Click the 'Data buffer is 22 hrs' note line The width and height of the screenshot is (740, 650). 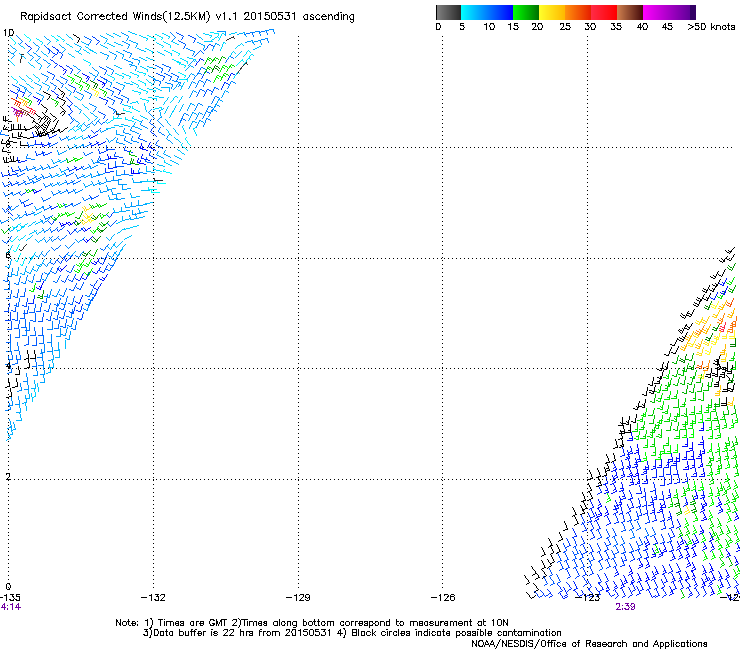[x=352, y=633]
